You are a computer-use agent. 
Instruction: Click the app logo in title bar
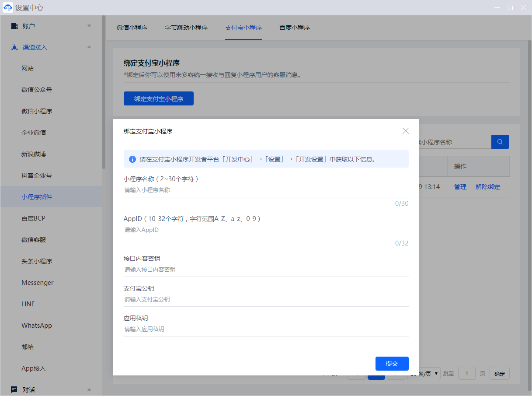pos(7,7)
